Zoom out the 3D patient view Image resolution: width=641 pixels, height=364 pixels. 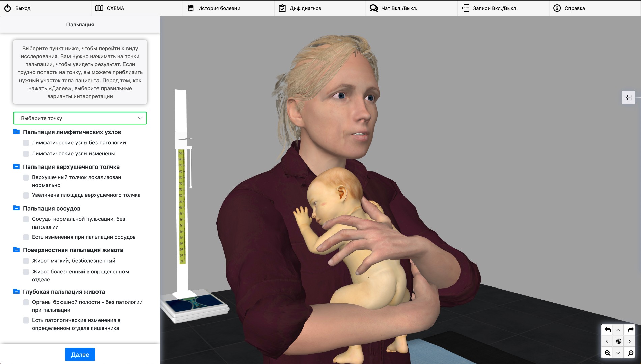tap(607, 353)
